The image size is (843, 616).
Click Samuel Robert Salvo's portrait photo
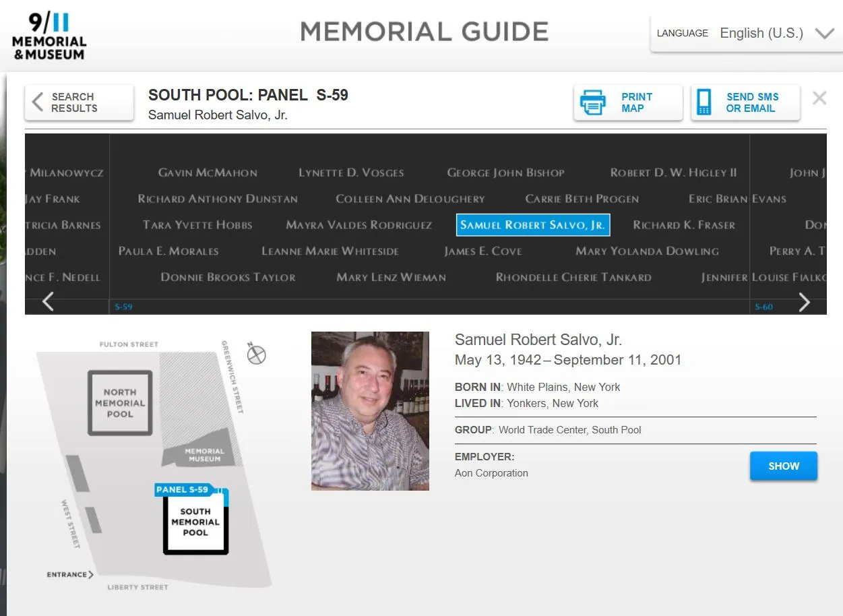click(x=370, y=410)
